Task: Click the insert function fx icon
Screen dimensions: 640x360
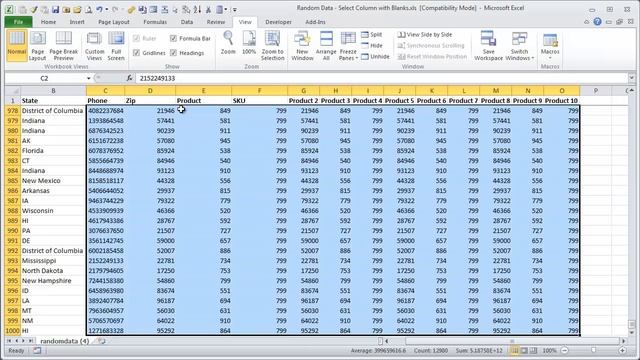Action: (129, 78)
